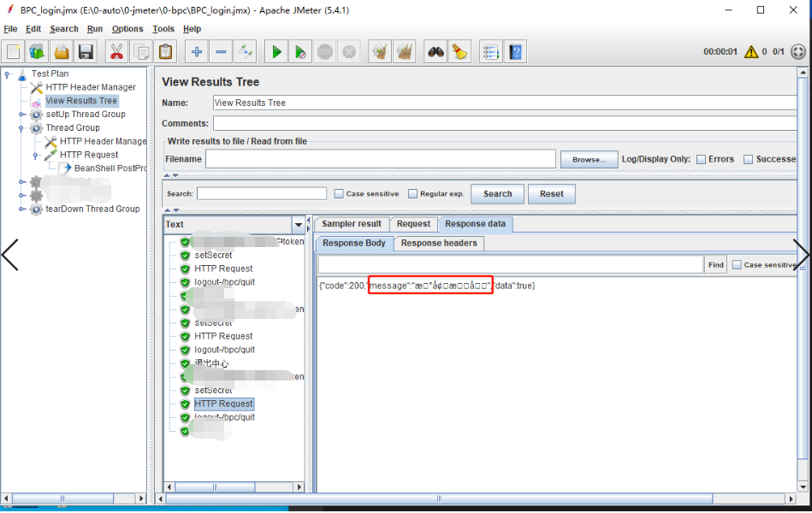Screen dimensions: 812x513
Task: Click the Reset Search icon
Action: (459, 52)
